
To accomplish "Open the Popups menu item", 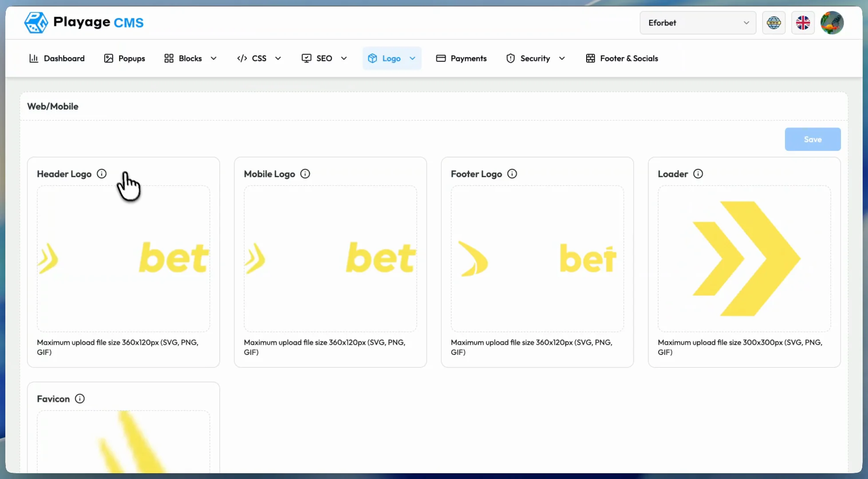I will tap(124, 59).
